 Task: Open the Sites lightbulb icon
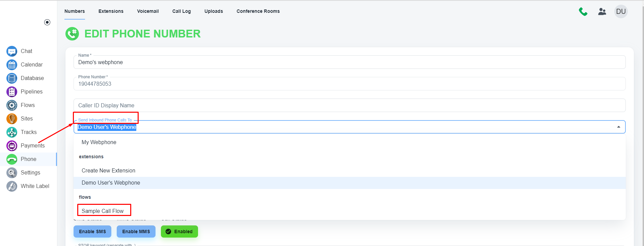(x=12, y=119)
